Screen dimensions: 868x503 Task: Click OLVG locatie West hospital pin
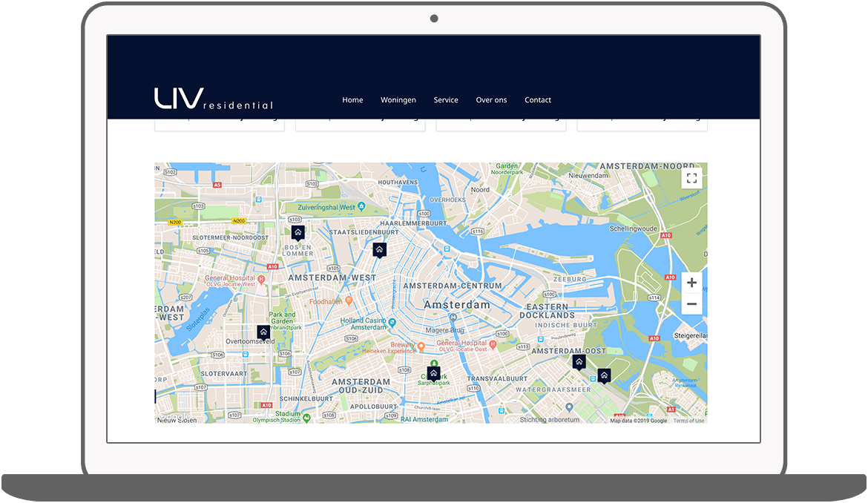coord(261,280)
